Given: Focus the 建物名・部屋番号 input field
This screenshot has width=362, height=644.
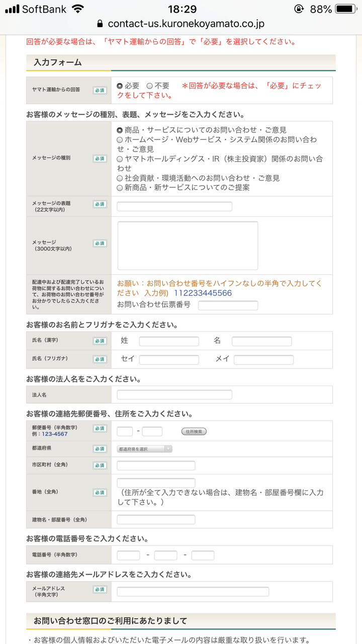Looking at the screenshot, I should pos(156,520).
